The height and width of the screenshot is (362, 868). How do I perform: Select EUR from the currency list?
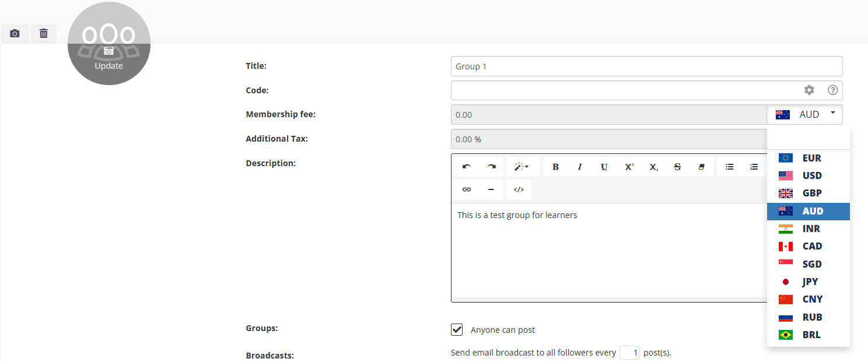[808, 158]
